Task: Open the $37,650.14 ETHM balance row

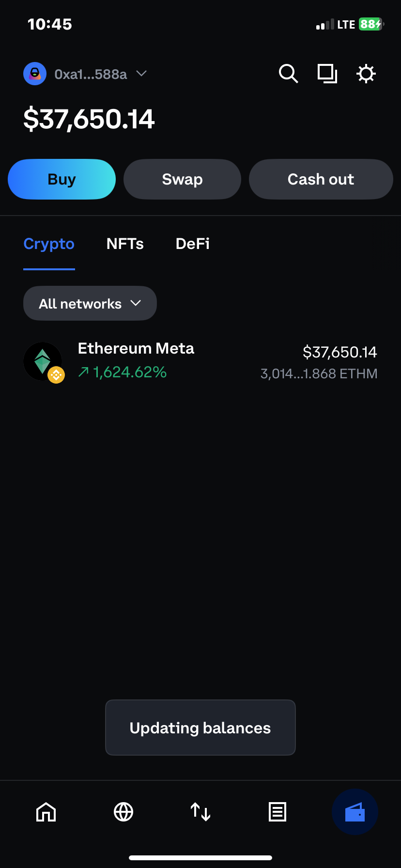Action: pos(320,362)
